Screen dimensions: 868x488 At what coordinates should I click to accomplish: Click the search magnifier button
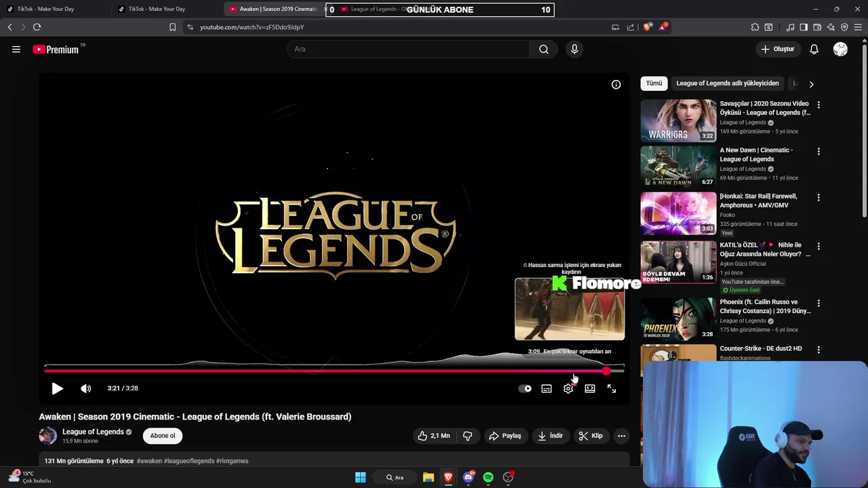tap(544, 49)
